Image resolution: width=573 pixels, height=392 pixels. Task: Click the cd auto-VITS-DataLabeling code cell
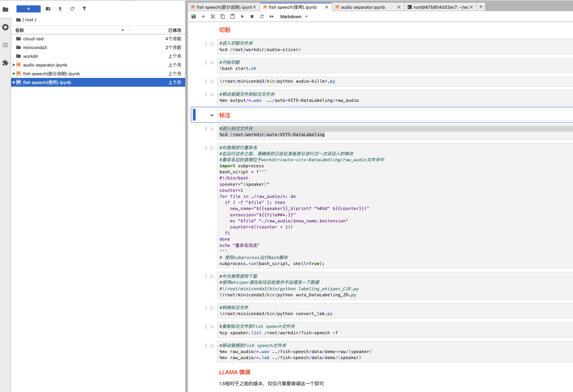[395, 132]
